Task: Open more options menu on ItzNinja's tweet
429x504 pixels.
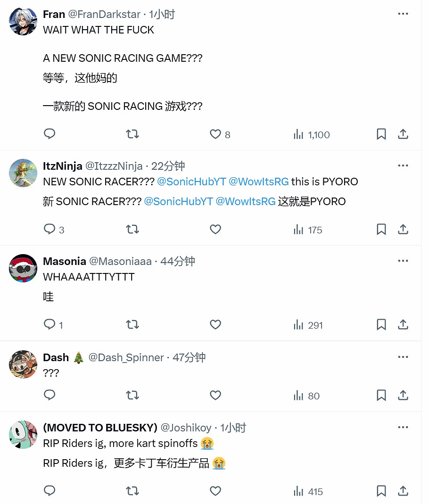Action: click(x=403, y=165)
